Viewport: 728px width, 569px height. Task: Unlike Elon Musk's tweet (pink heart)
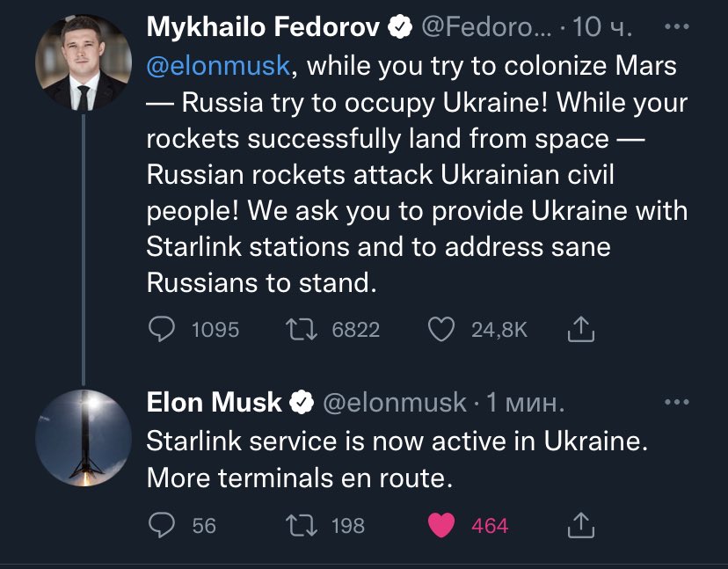click(x=440, y=525)
